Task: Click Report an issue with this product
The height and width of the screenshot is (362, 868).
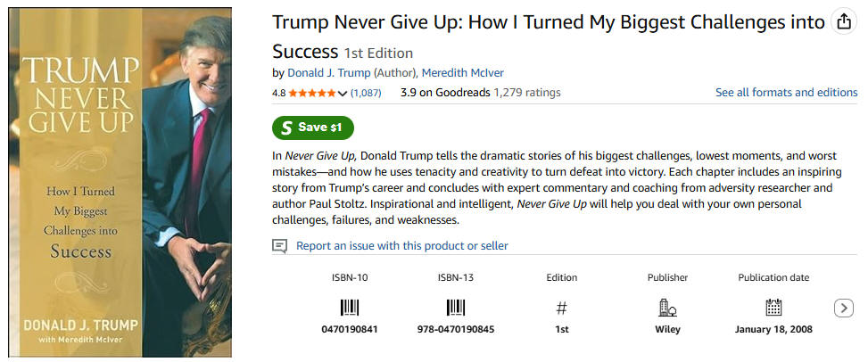Action: coord(401,245)
